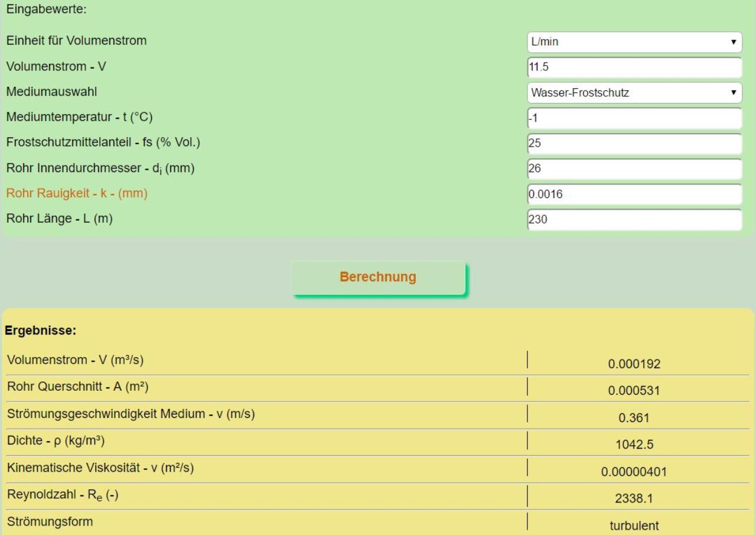Focus the Mediumtemperatur input field
This screenshot has width=756, height=535.
pyautogui.click(x=634, y=118)
